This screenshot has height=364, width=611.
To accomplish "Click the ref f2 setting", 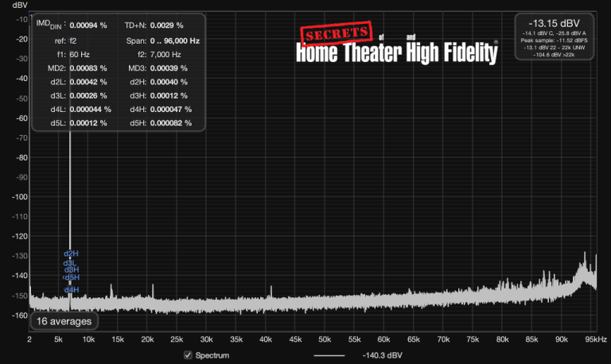I will pyautogui.click(x=73, y=40).
